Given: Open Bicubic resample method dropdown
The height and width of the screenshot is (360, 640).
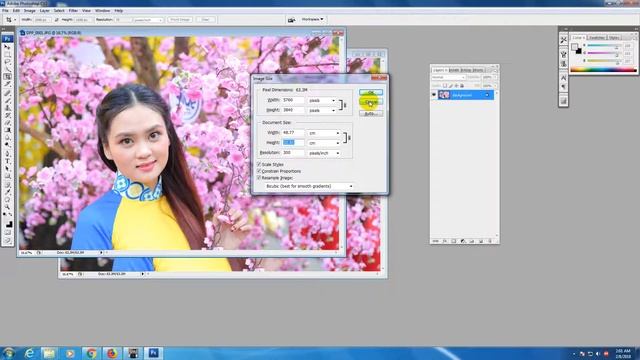Looking at the screenshot, I should 309,186.
